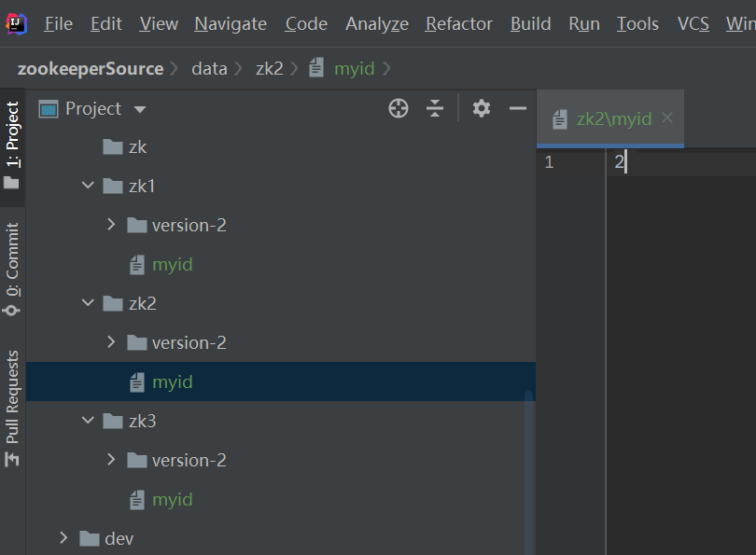Click myid in the breadcrumb path
Image resolution: width=756 pixels, height=555 pixels.
tap(355, 68)
